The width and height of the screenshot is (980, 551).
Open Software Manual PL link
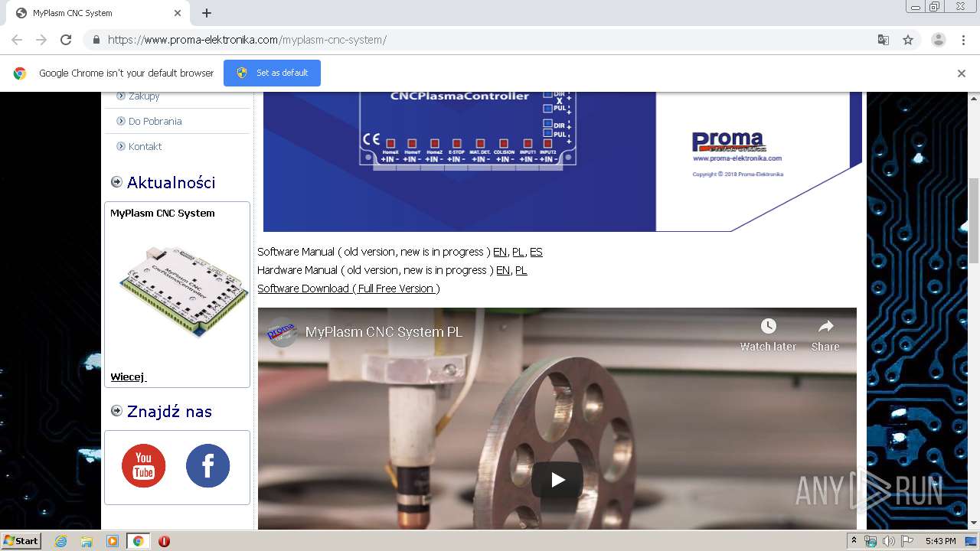[518, 252]
